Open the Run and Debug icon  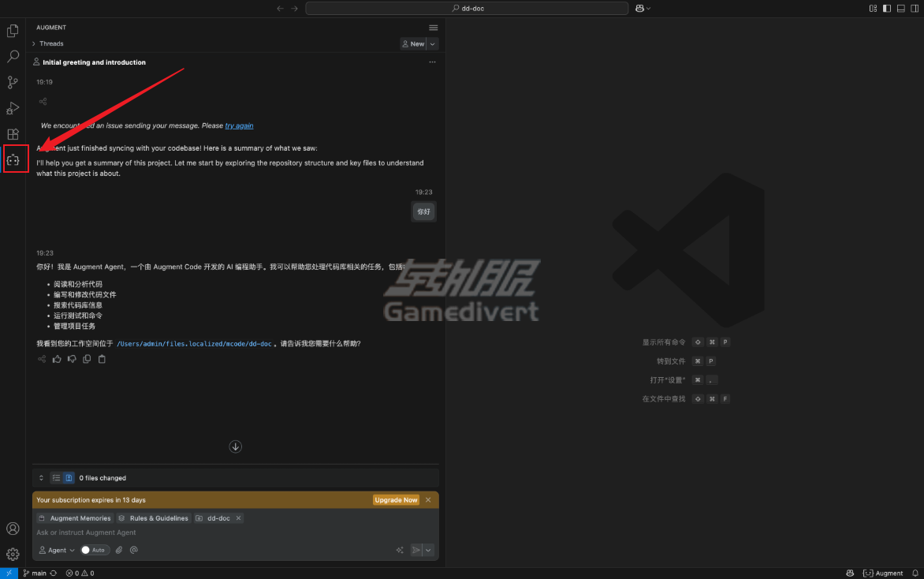coord(12,108)
